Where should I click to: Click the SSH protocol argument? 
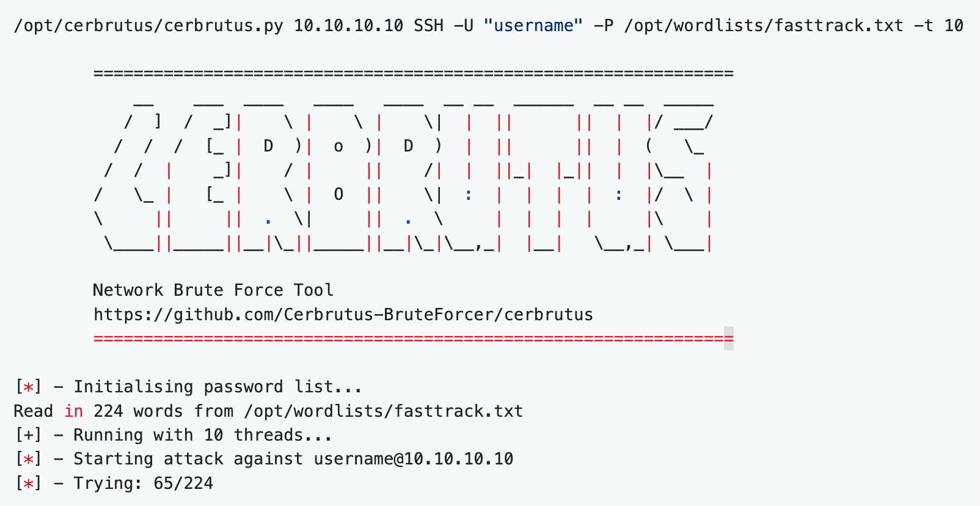428,26
